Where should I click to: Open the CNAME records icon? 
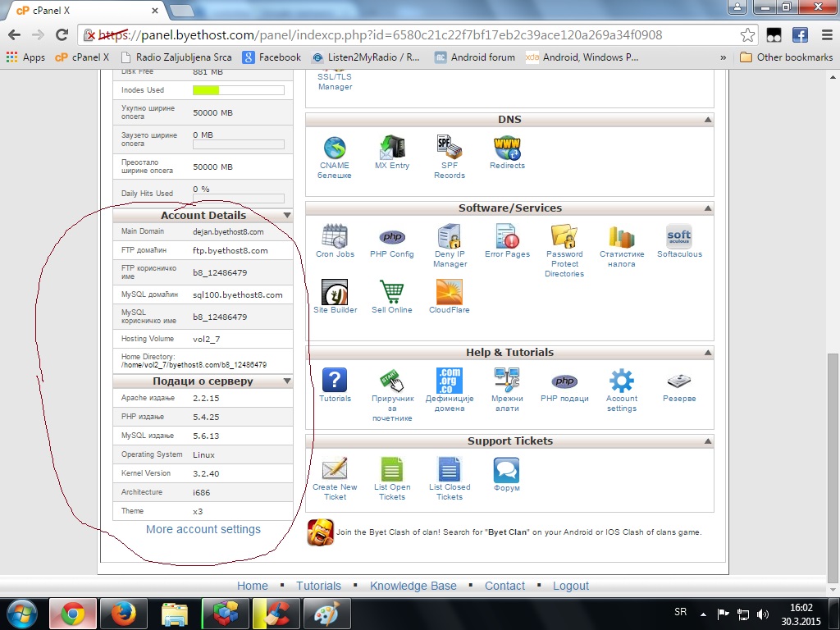[335, 148]
